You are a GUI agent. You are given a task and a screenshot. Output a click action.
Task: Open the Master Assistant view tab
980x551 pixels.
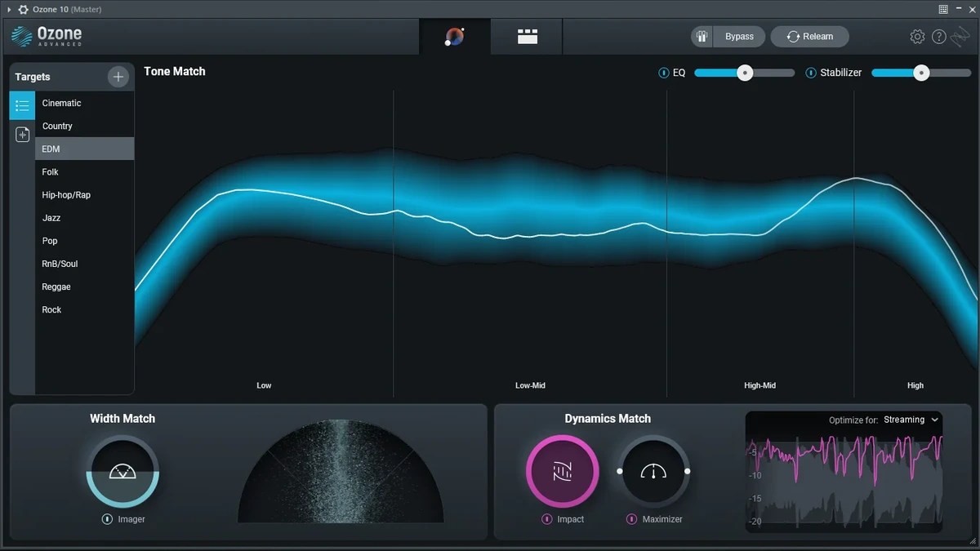pos(455,37)
